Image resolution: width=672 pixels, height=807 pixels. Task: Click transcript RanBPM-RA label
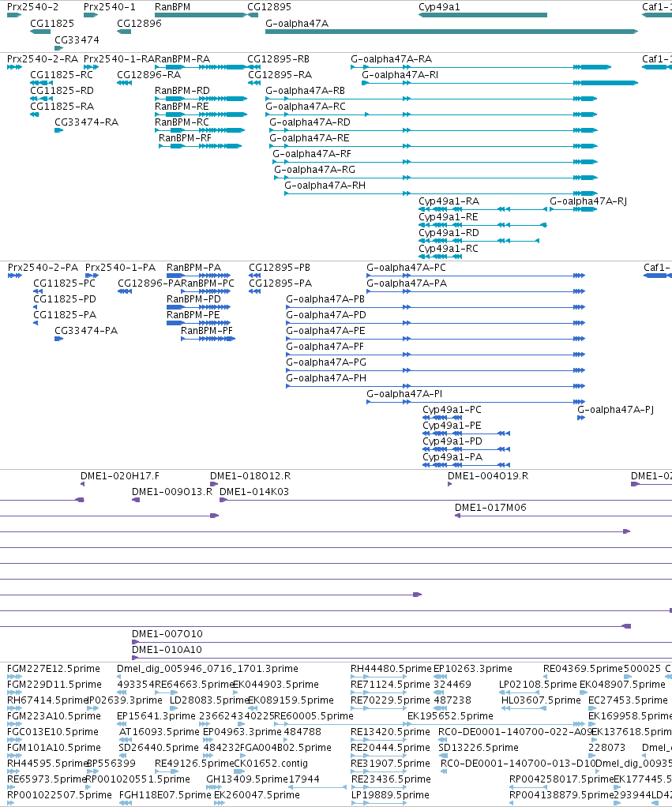pyautogui.click(x=182, y=59)
